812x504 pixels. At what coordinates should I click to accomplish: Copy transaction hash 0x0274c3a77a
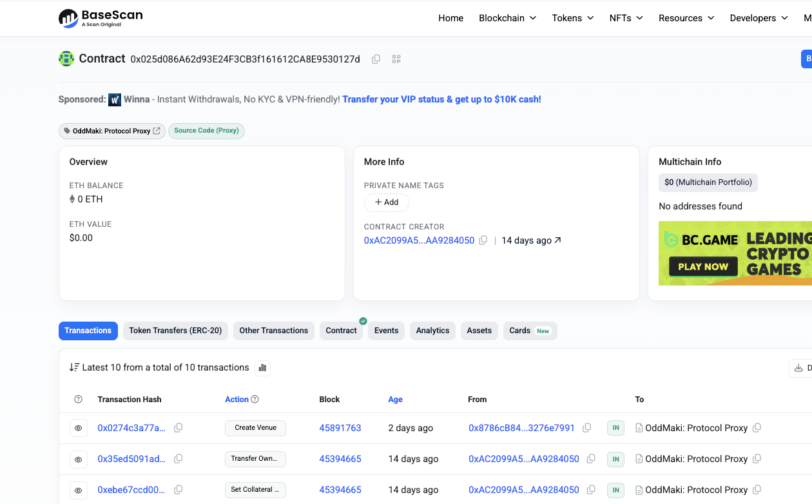[x=179, y=428]
